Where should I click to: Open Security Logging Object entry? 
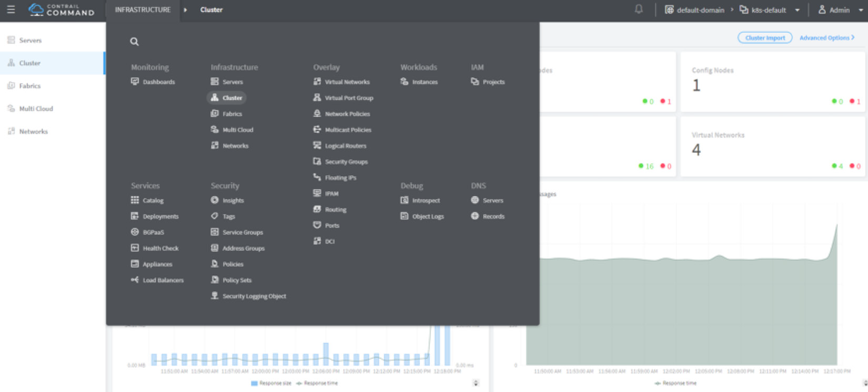248,296
